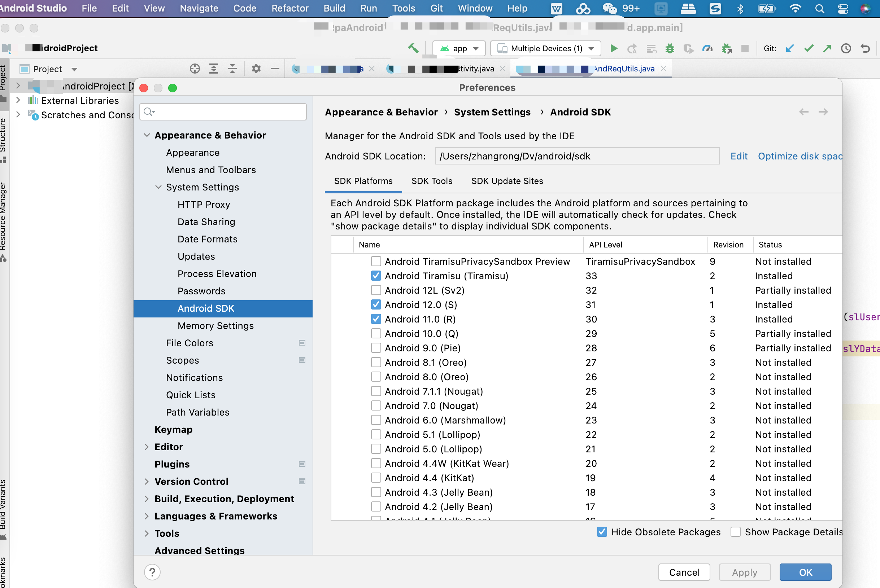Screen dimensions: 880x588
Task: Click the help question mark button
Action: pyautogui.click(x=152, y=572)
